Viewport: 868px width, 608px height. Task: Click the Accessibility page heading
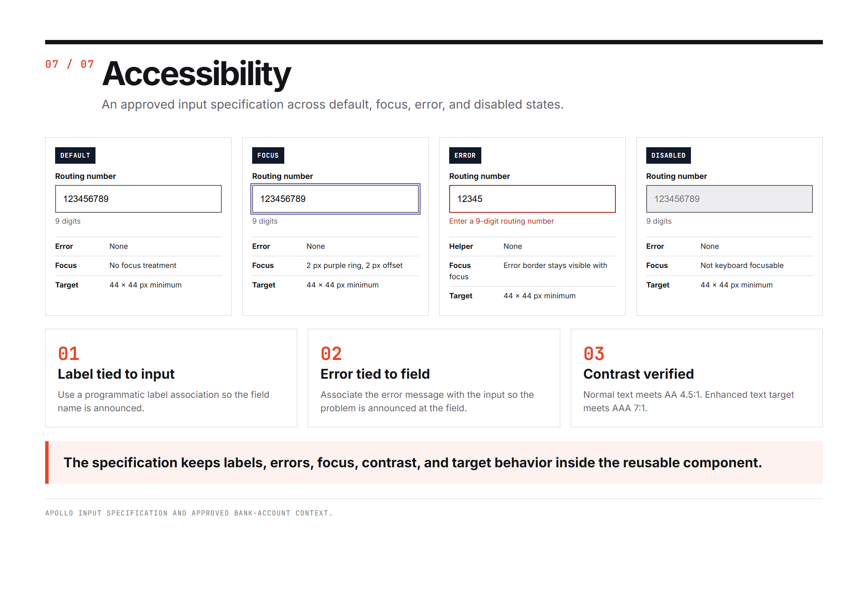[x=197, y=74]
